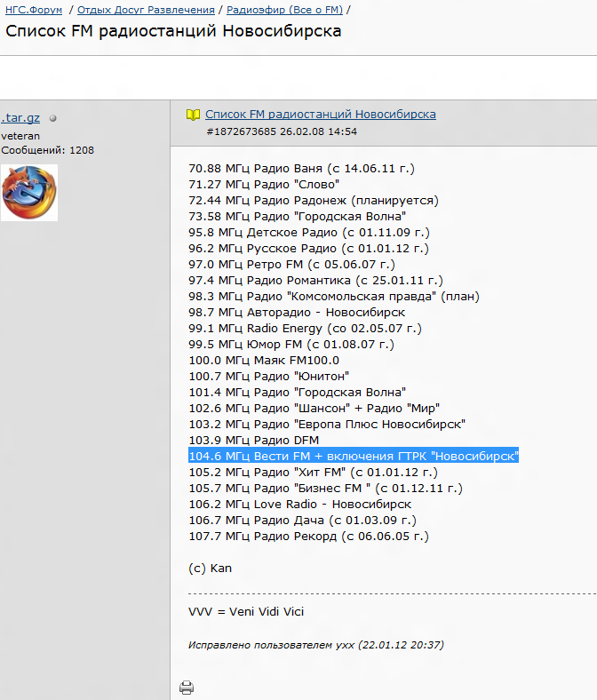This screenshot has height=700, width=597.
Task: Click the line '99.1 МГц Radio Energy'
Action: (305, 329)
